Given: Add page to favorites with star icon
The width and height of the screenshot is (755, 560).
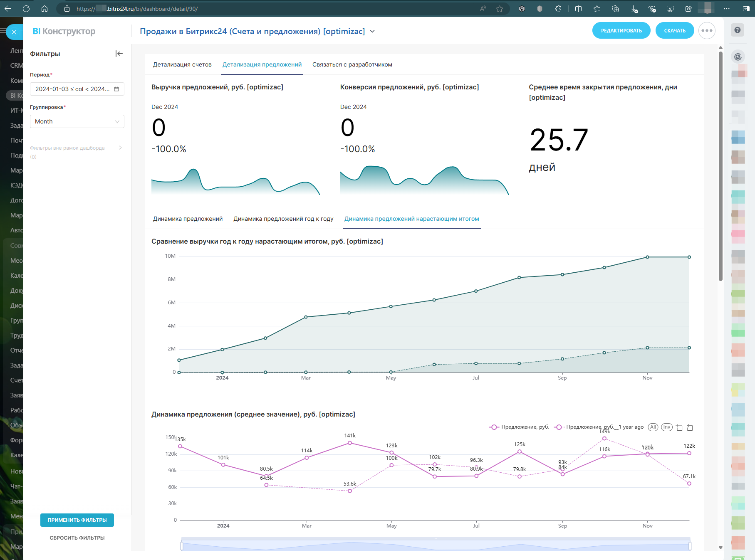Looking at the screenshot, I should pyautogui.click(x=500, y=9).
